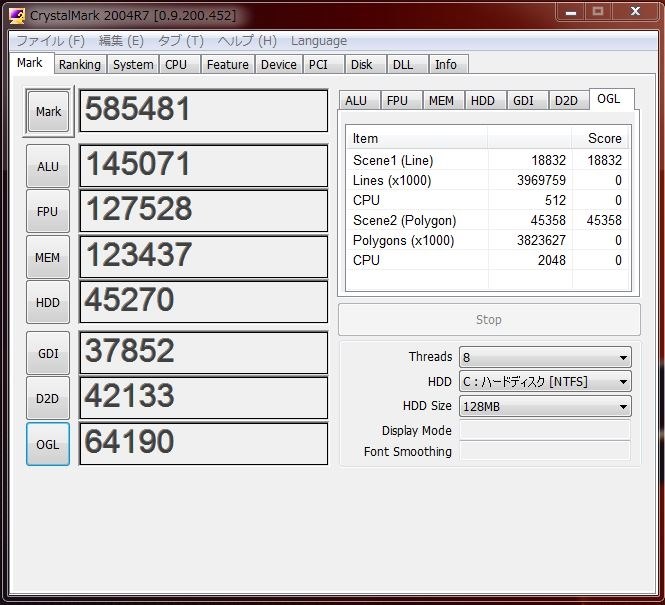Open the Info tab

coord(449,64)
